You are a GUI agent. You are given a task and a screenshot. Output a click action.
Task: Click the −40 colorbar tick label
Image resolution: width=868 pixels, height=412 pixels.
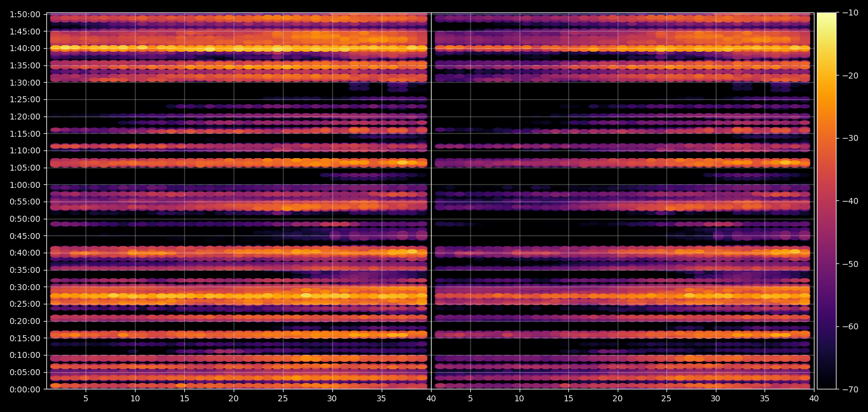[849, 201]
